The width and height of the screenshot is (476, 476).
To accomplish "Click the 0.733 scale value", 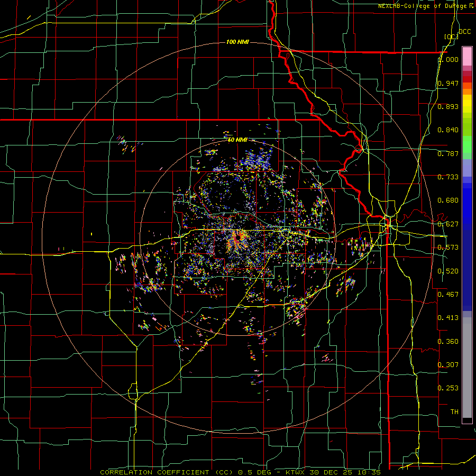I will tap(448, 177).
